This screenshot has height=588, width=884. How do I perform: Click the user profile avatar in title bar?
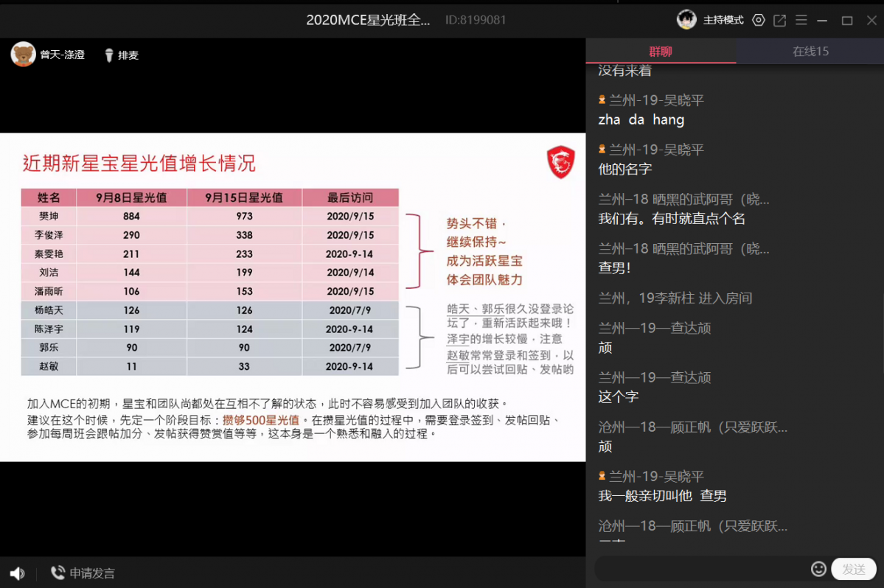(687, 20)
